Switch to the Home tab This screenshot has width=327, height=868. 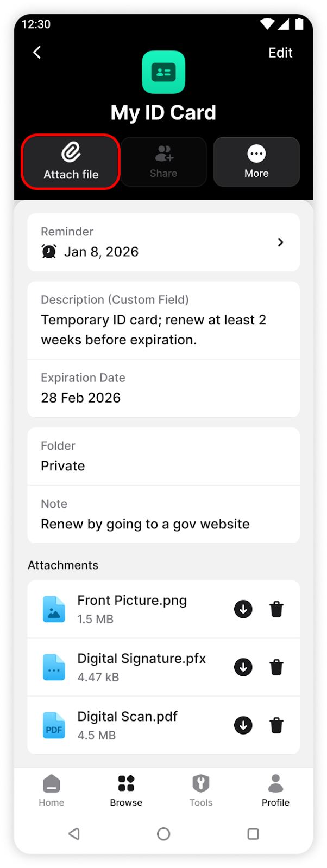point(52,790)
